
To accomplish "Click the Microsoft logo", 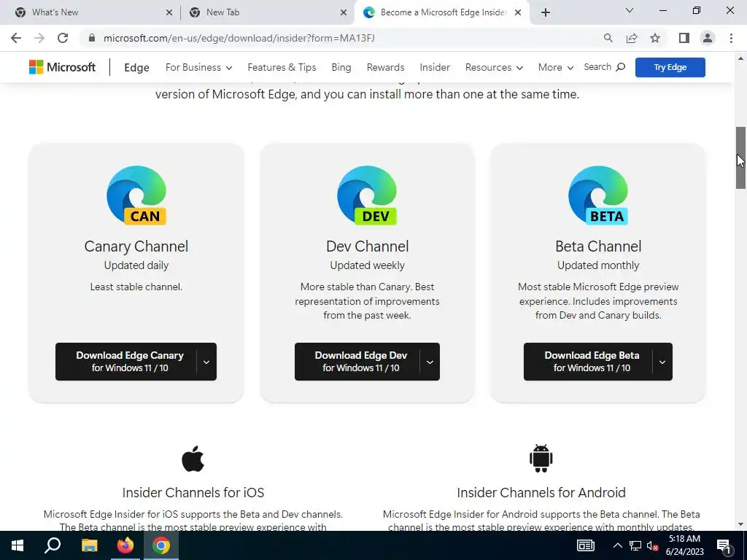I will (63, 67).
